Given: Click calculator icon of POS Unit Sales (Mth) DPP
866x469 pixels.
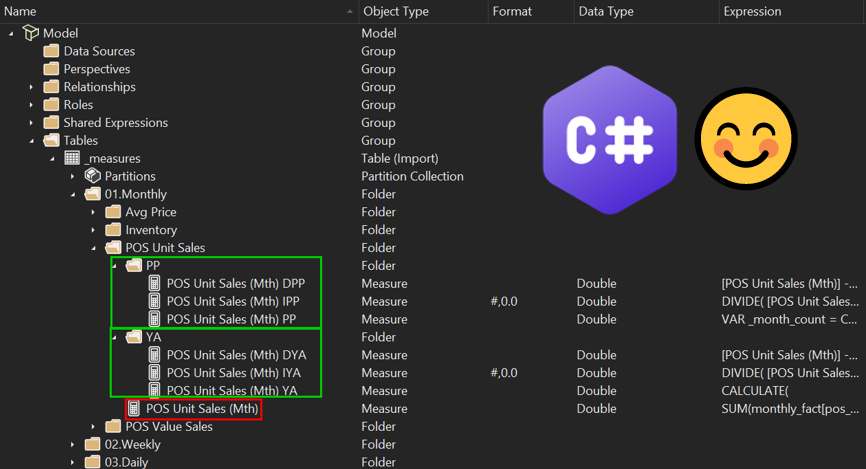Looking at the screenshot, I should 155,283.
